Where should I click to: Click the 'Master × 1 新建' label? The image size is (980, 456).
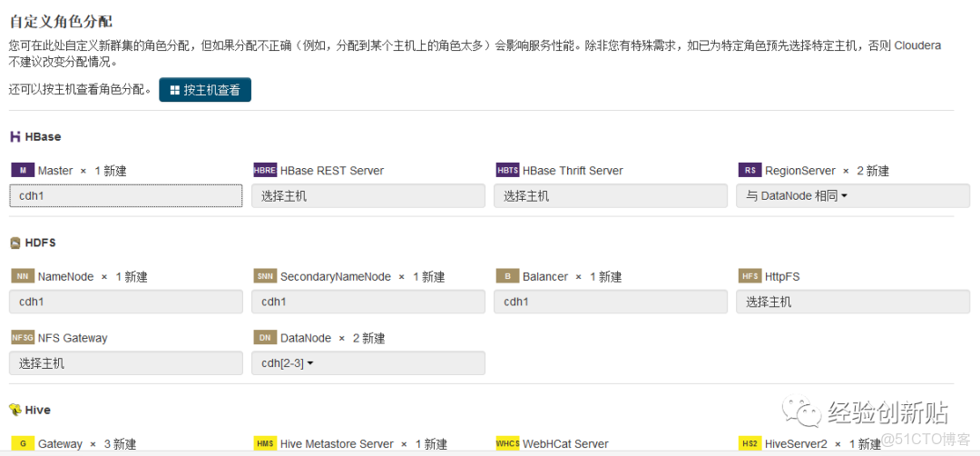click(83, 171)
